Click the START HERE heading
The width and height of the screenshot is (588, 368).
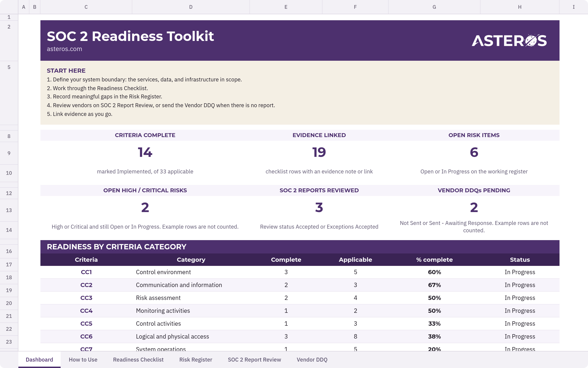click(x=66, y=71)
